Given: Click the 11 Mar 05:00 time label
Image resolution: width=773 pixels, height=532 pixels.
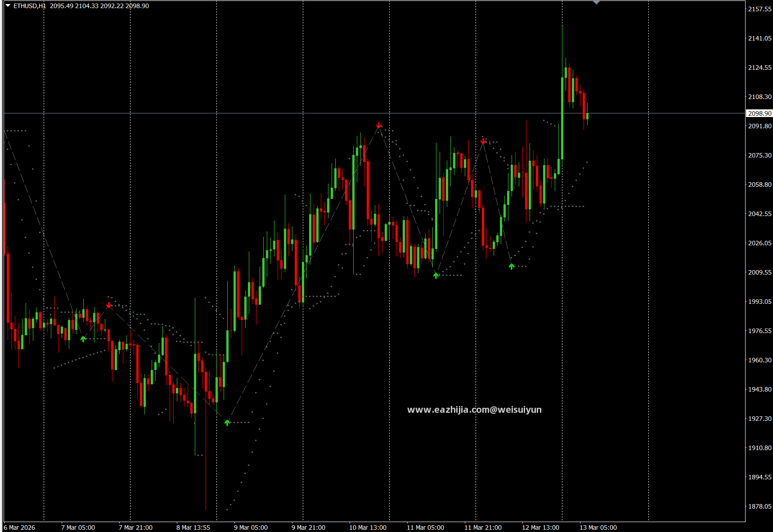Looking at the screenshot, I should pos(425,527).
